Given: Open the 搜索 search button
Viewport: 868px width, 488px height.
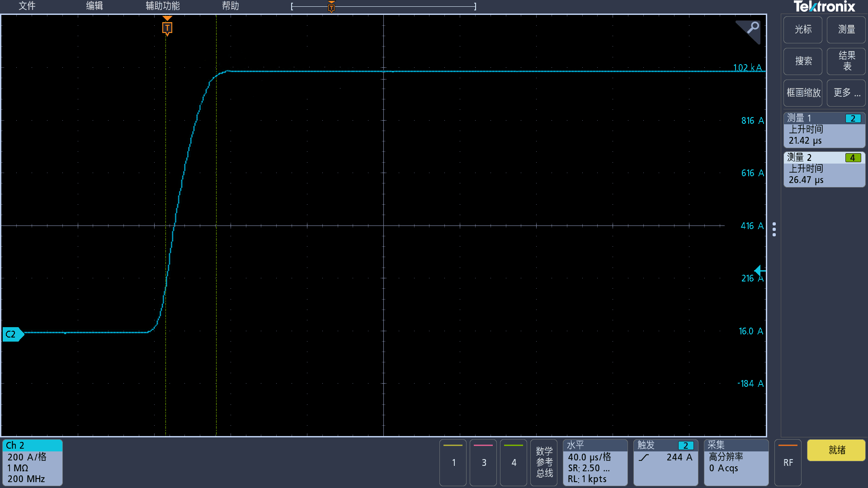Looking at the screenshot, I should tap(803, 61).
